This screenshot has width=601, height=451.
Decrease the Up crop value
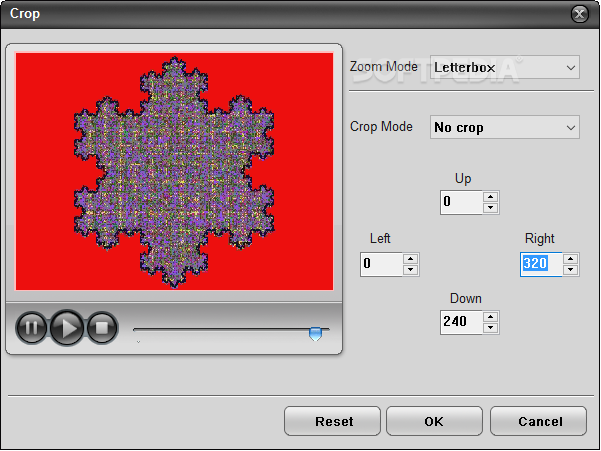490,208
